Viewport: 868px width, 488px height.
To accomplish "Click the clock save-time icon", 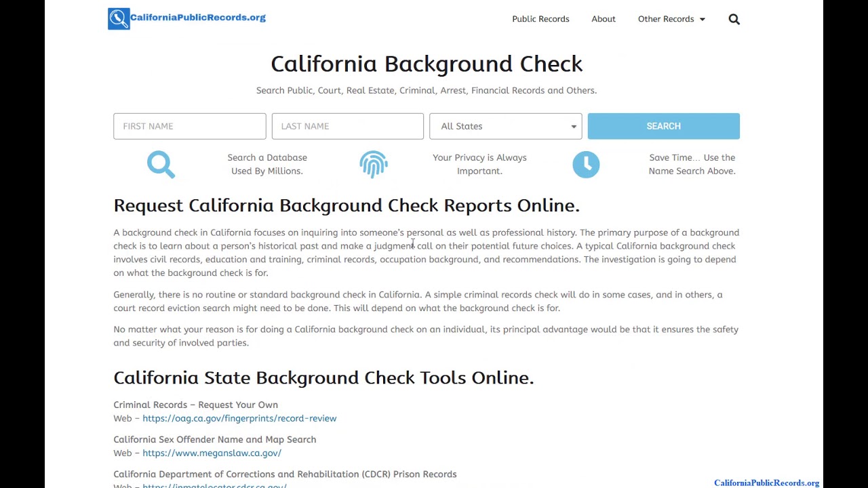I will pyautogui.click(x=586, y=164).
